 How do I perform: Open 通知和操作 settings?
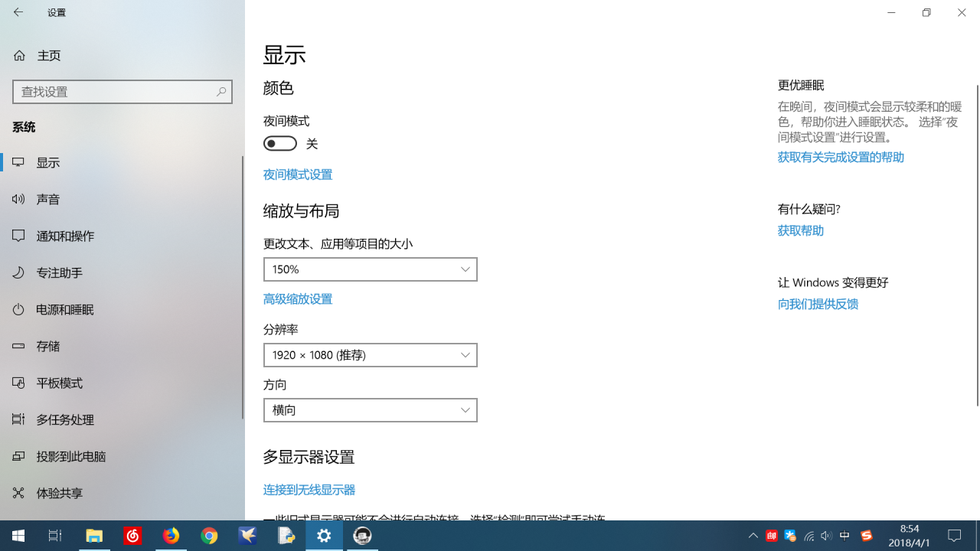122,236
